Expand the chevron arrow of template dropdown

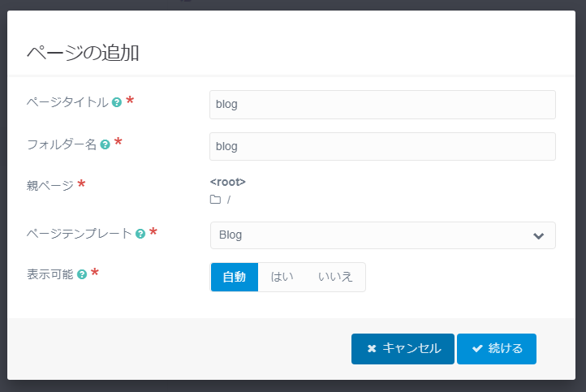coord(538,235)
